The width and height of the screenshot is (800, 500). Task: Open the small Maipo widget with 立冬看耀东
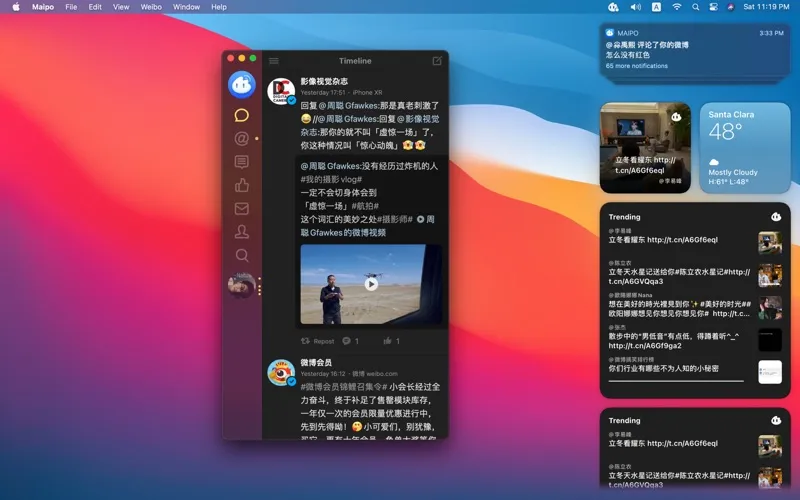click(645, 148)
